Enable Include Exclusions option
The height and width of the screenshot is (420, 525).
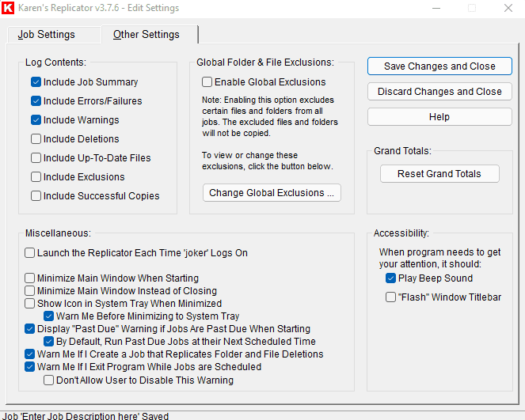coord(36,176)
